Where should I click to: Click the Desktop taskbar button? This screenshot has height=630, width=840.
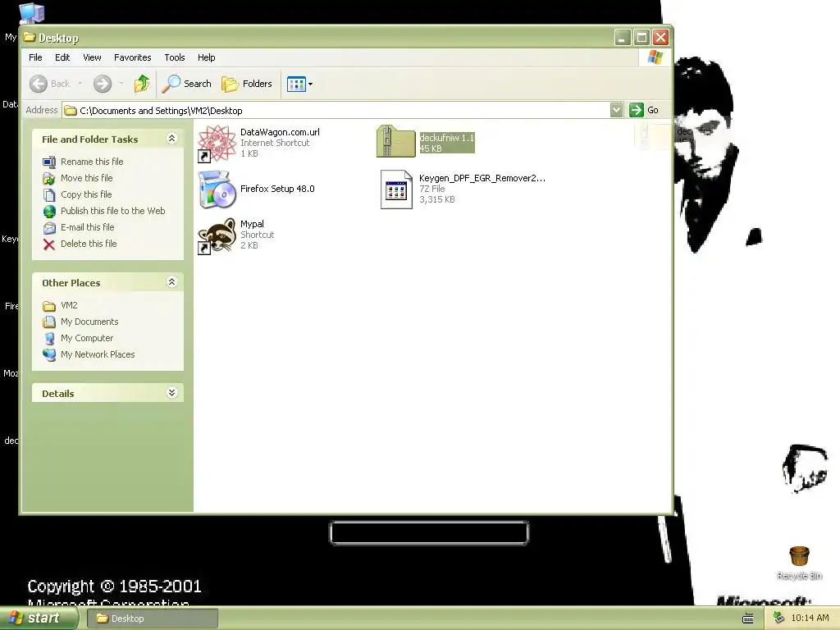[153, 619]
